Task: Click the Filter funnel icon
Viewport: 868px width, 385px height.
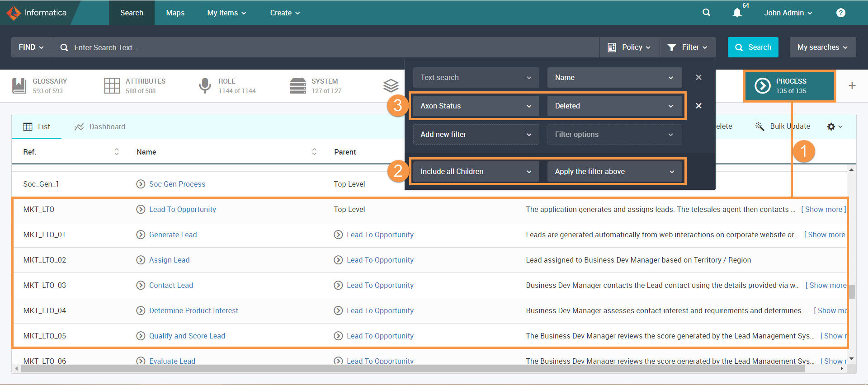Action: pyautogui.click(x=672, y=47)
